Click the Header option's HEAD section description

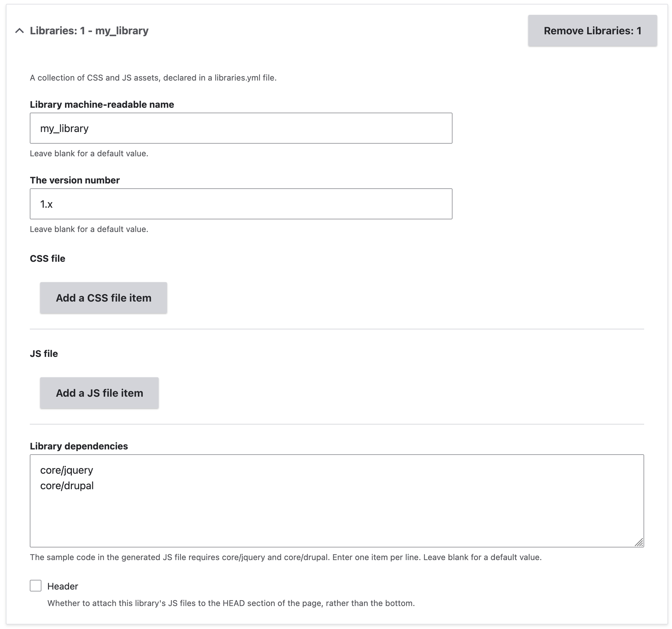pos(231,603)
